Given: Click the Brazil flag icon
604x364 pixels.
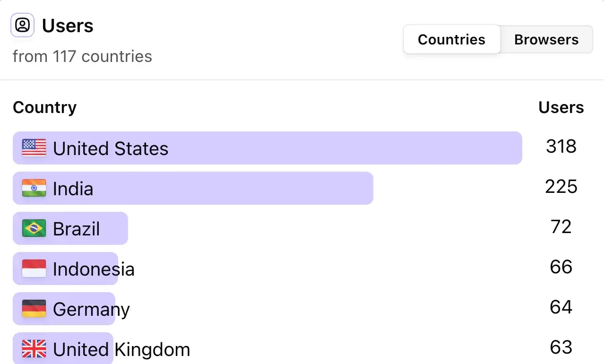Looking at the screenshot, I should tap(34, 228).
